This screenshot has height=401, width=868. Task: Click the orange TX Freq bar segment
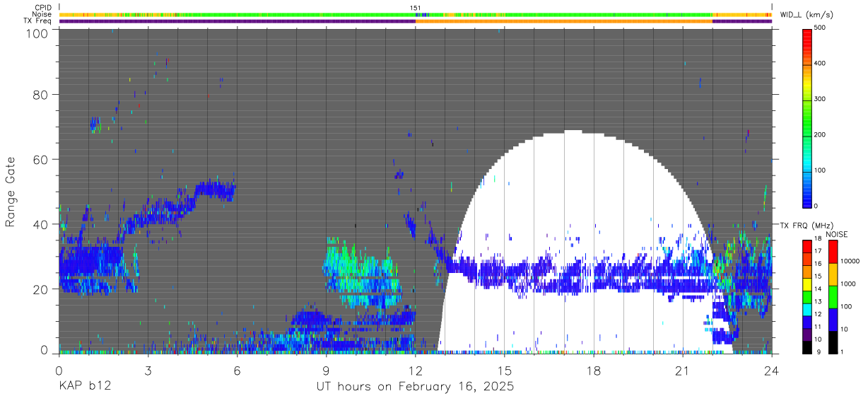[564, 21]
